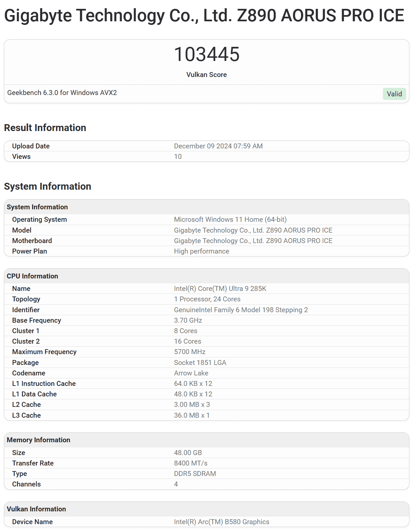
Task: Click the page title heading at top
Action: [x=204, y=16]
